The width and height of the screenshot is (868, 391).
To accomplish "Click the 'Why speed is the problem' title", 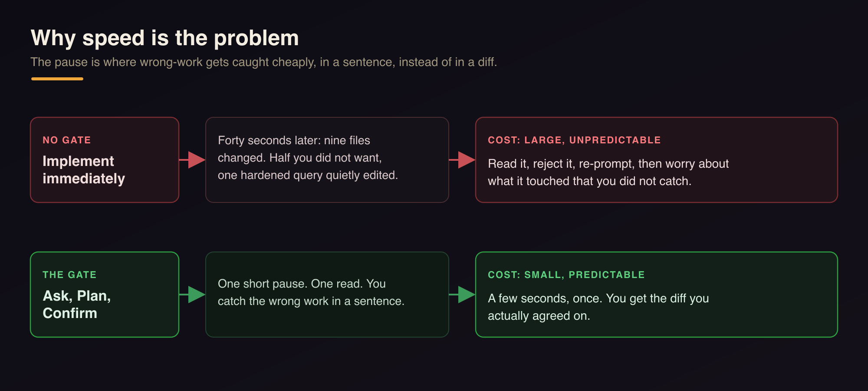I will click(165, 38).
